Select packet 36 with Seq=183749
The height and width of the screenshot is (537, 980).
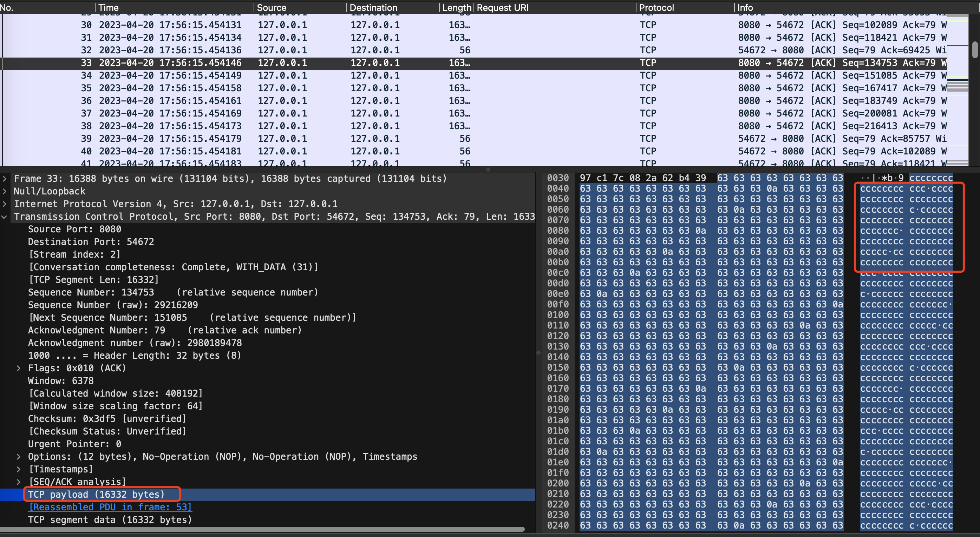(x=473, y=101)
